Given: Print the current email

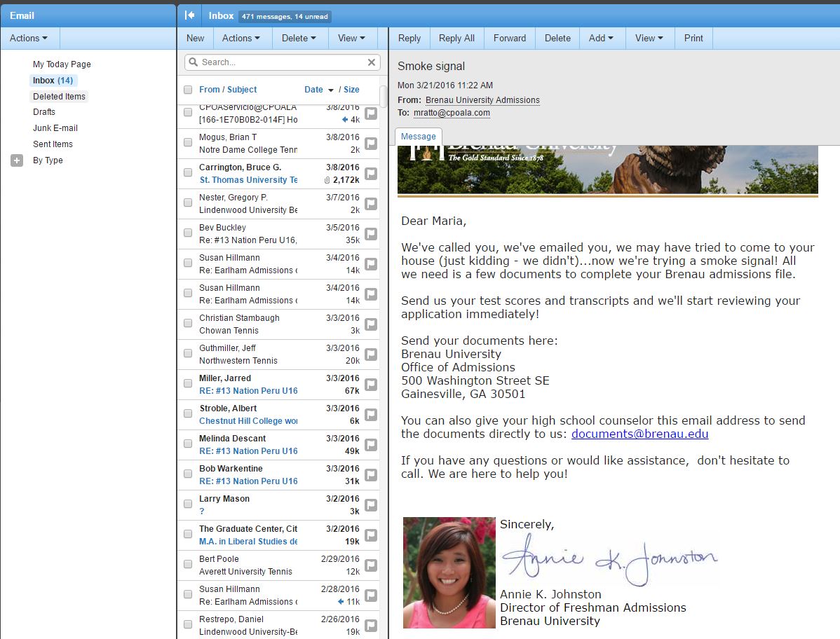Looking at the screenshot, I should pyautogui.click(x=693, y=38).
